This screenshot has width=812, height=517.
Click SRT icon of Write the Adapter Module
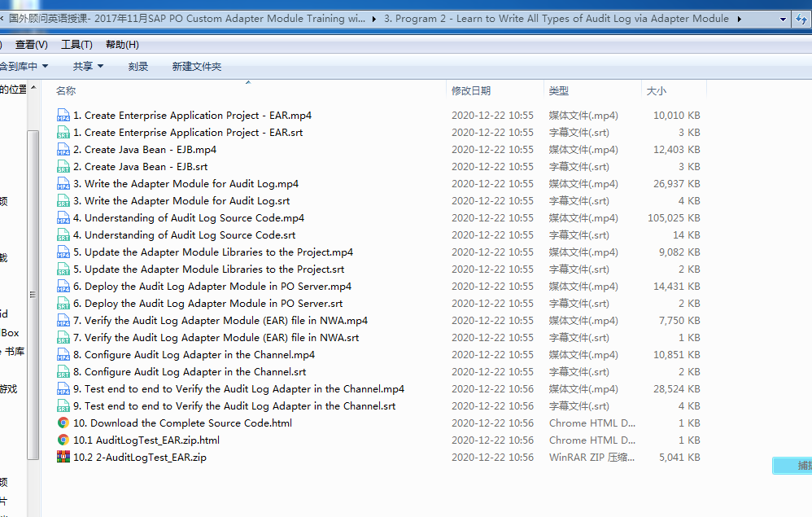click(63, 200)
